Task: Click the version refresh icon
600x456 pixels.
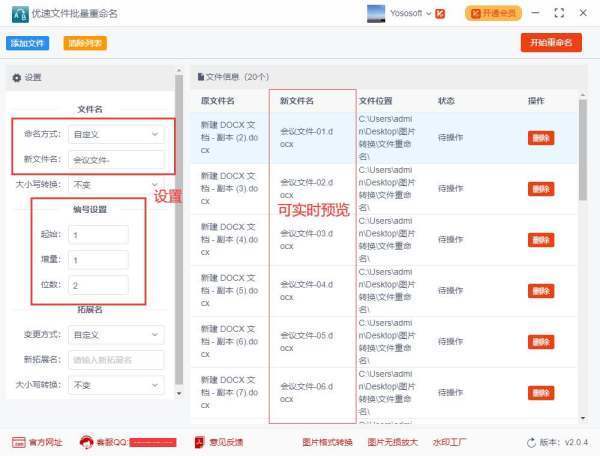Action: click(531, 442)
